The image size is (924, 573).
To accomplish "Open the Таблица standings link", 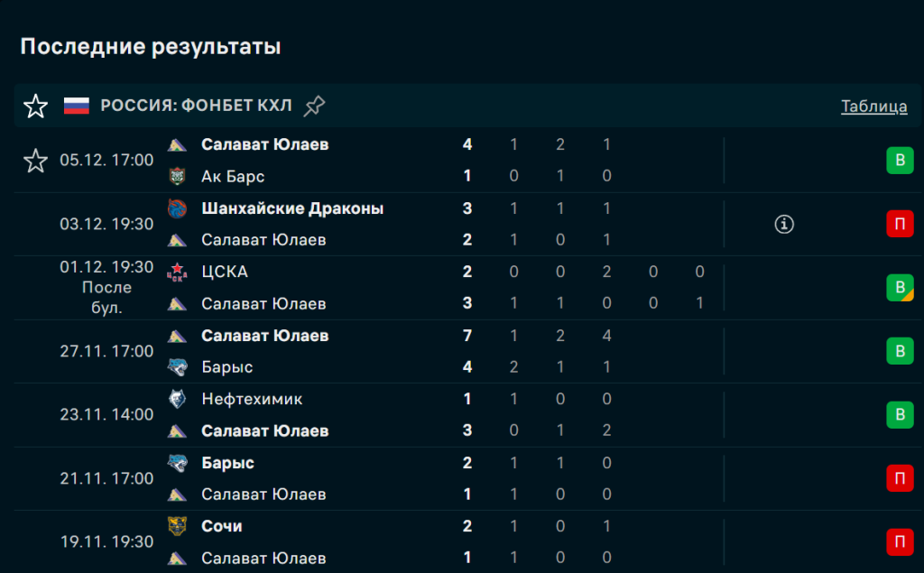I will (x=873, y=106).
